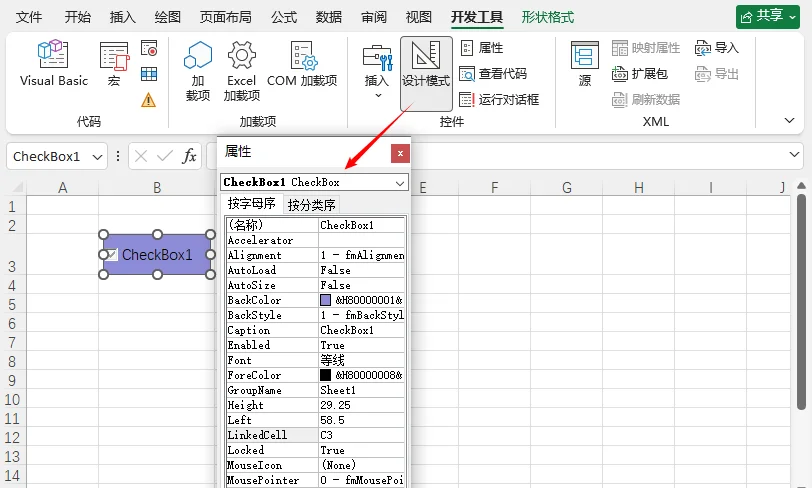Click the formula bar confirm checkmark
This screenshot has height=488, width=812.
coord(165,156)
